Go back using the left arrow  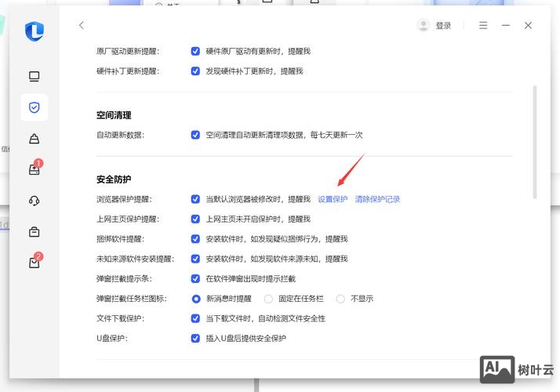[82, 25]
